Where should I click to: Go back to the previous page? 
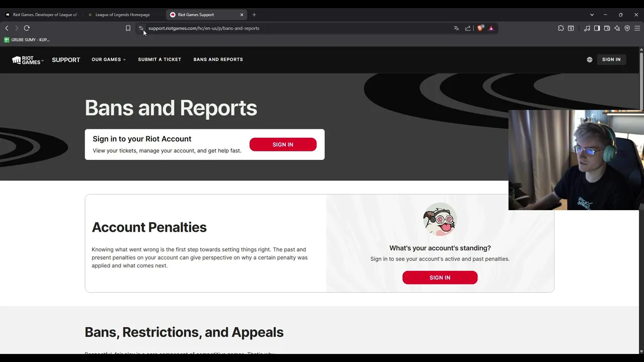pyautogui.click(x=7, y=28)
